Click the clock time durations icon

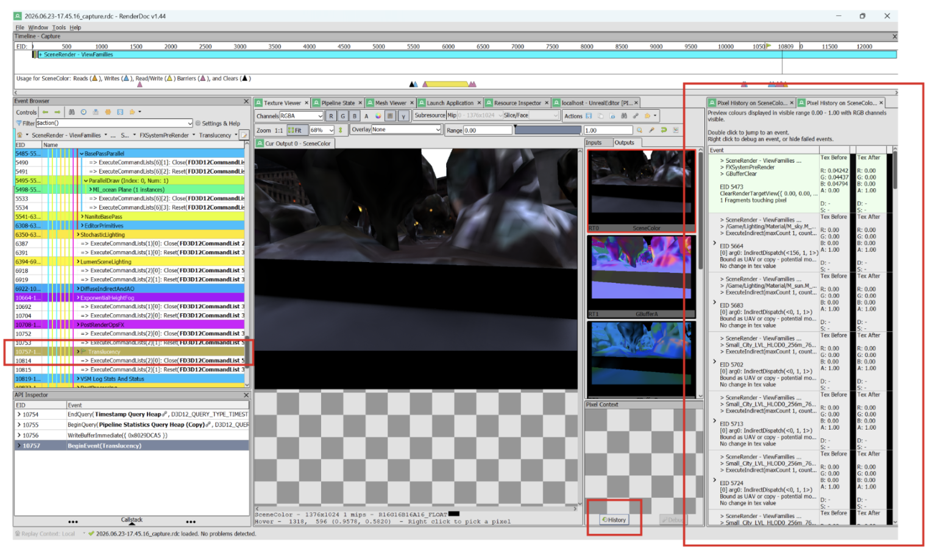(84, 112)
